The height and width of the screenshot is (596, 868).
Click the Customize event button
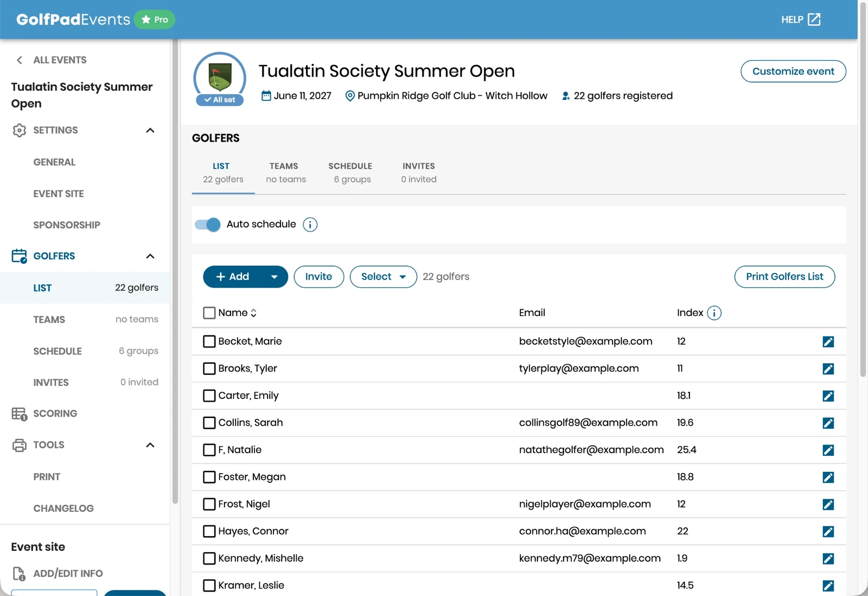coord(793,71)
